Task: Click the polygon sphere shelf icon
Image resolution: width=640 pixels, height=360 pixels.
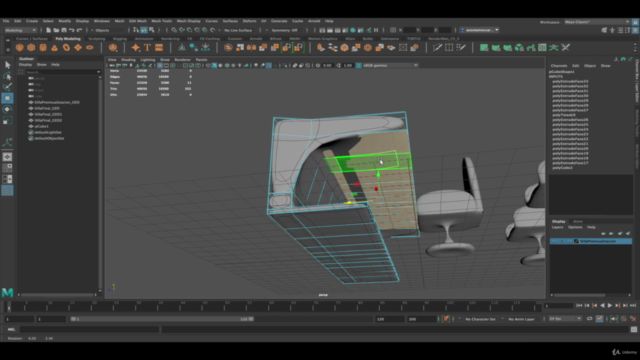Action: 19,48
